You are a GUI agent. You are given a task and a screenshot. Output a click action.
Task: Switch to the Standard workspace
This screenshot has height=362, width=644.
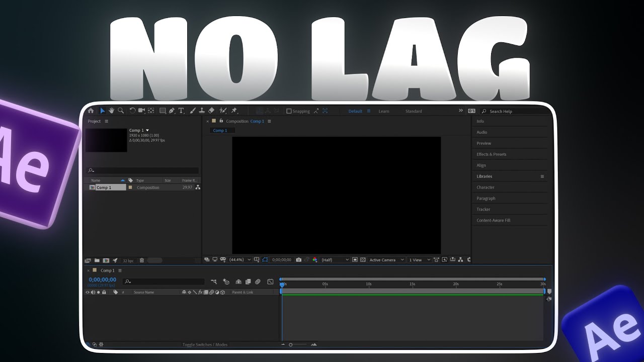[414, 111]
